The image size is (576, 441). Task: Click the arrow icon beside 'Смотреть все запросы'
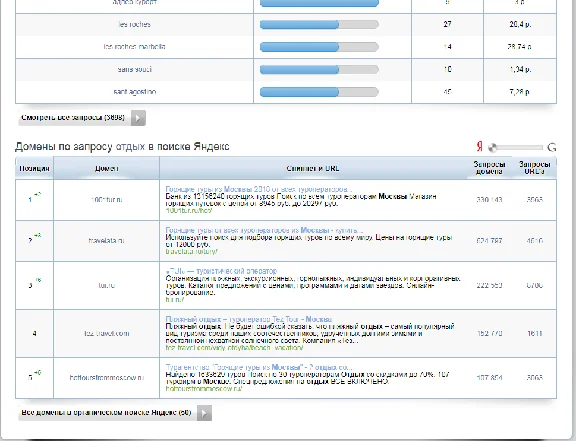pos(138,118)
